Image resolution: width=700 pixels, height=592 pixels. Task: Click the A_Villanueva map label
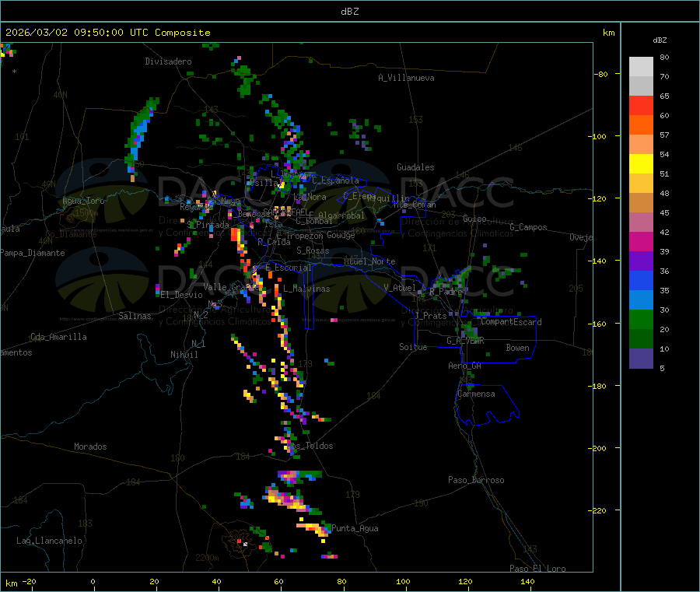[x=406, y=78]
